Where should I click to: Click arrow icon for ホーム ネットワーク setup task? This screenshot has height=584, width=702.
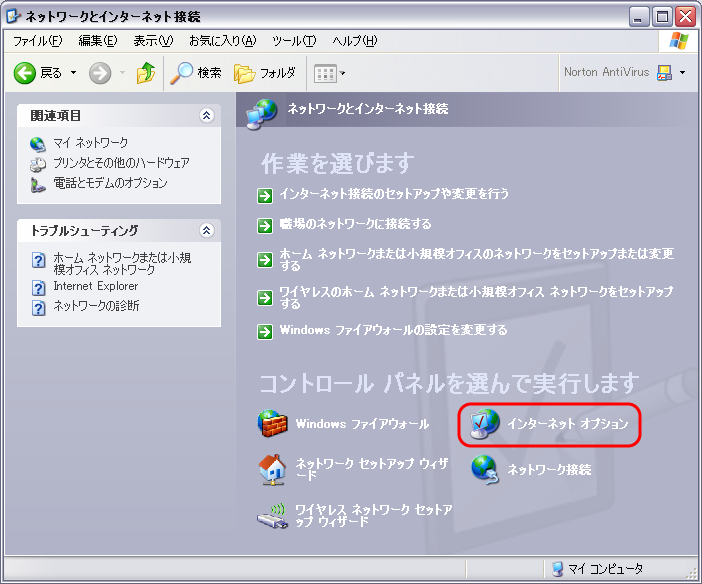click(265, 260)
